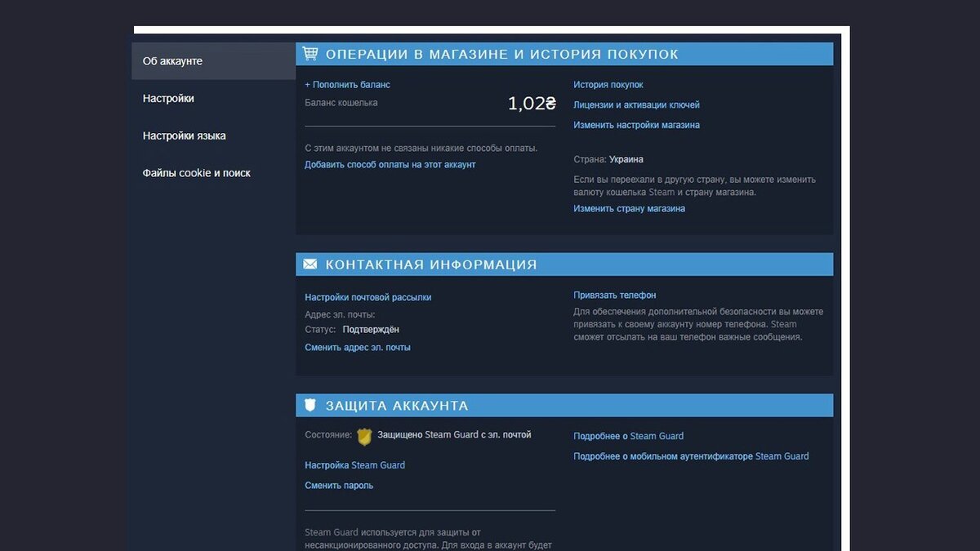The width and height of the screenshot is (980, 551).
Task: Click the Подтверждён status text
Action: coord(371,330)
